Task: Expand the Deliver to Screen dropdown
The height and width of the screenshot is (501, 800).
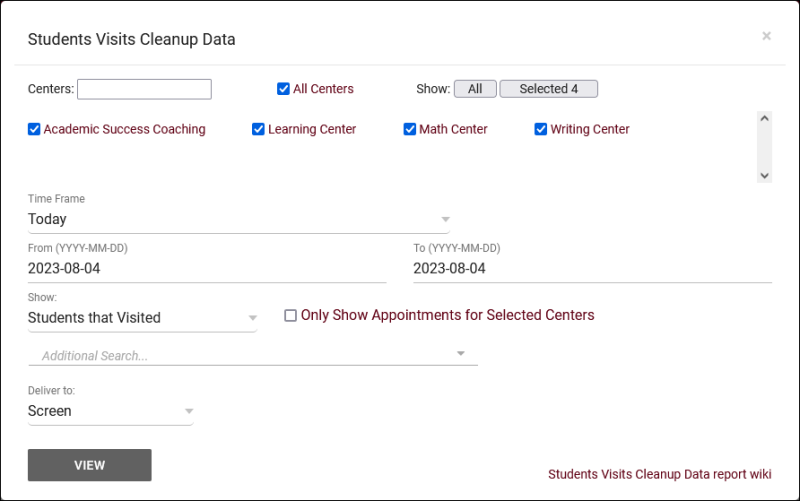Action: pos(110,411)
